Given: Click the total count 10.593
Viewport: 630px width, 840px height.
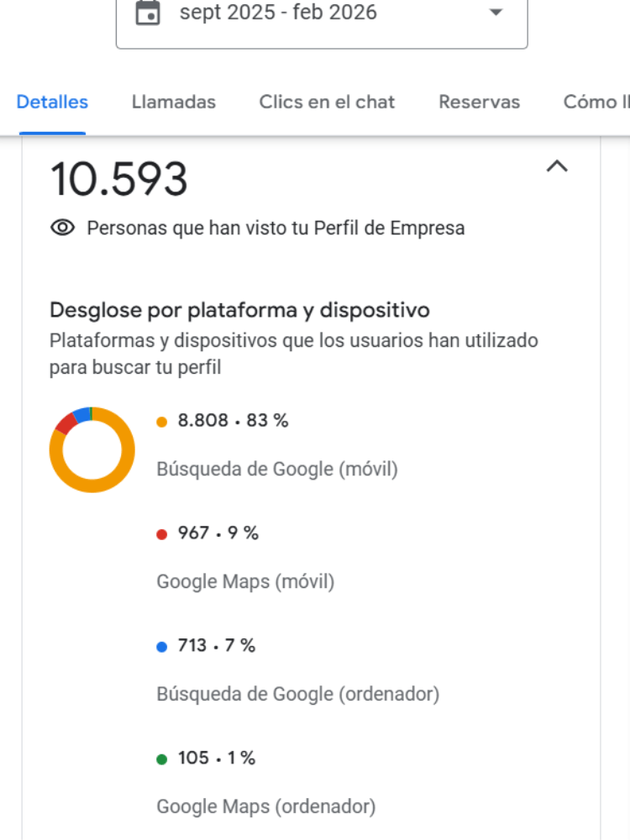Looking at the screenshot, I should tap(118, 179).
